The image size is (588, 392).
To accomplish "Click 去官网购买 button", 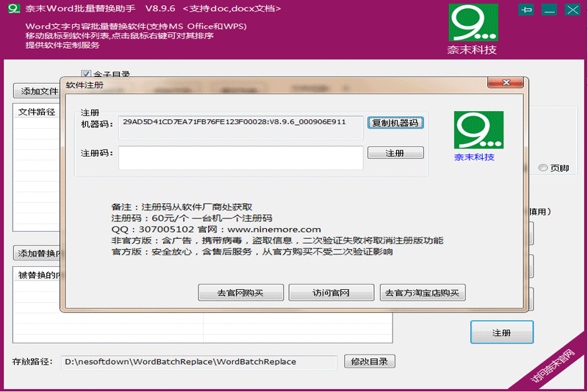I will coord(241,293).
